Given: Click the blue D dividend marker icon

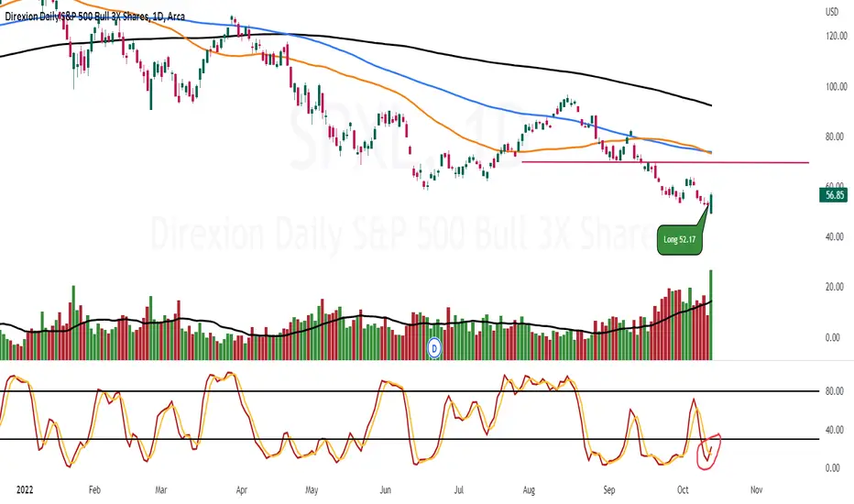Looking at the screenshot, I should pyautogui.click(x=434, y=348).
